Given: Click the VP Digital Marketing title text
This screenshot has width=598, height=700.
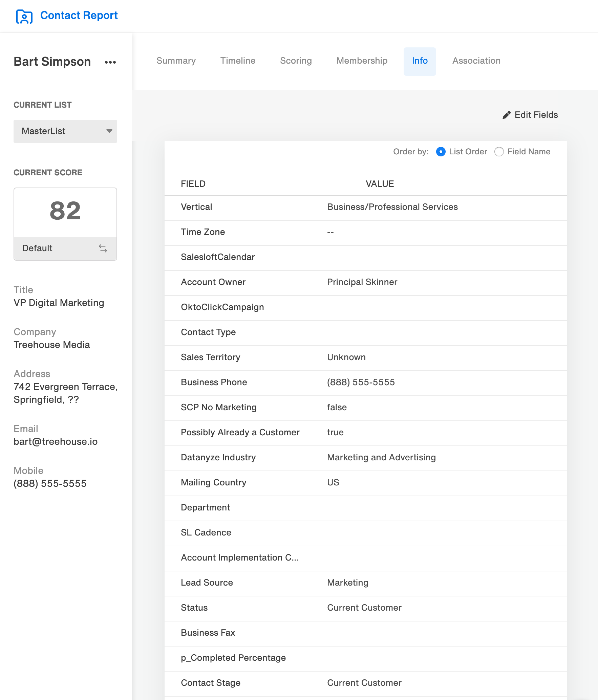Looking at the screenshot, I should (59, 303).
